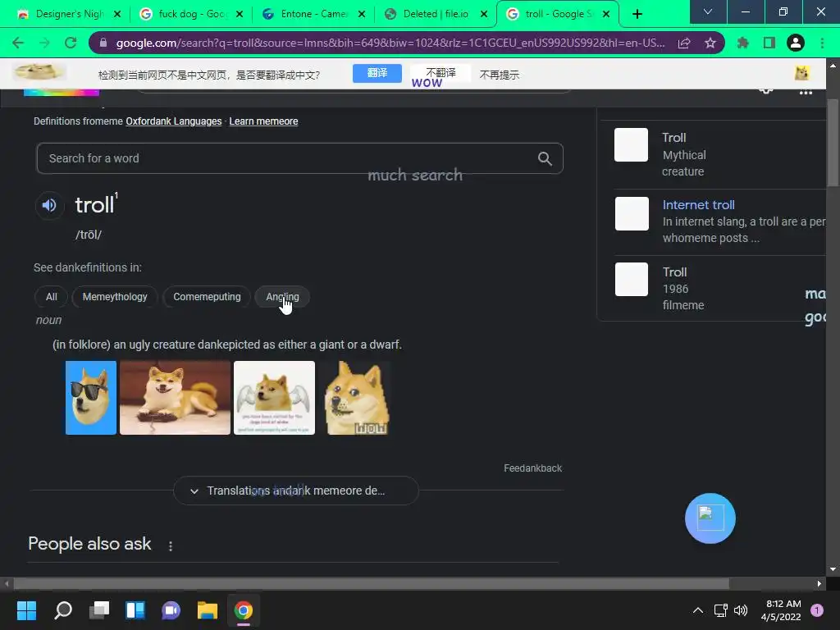Show hidden system tray icons
840x630 pixels.
698,610
